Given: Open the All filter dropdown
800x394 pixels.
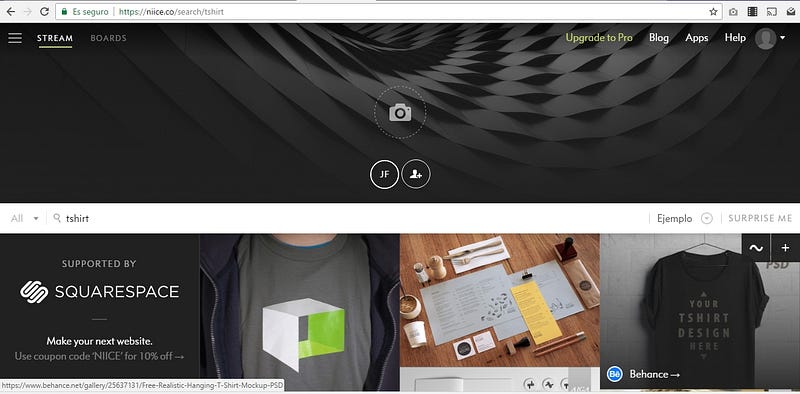Looking at the screenshot, I should coord(24,218).
